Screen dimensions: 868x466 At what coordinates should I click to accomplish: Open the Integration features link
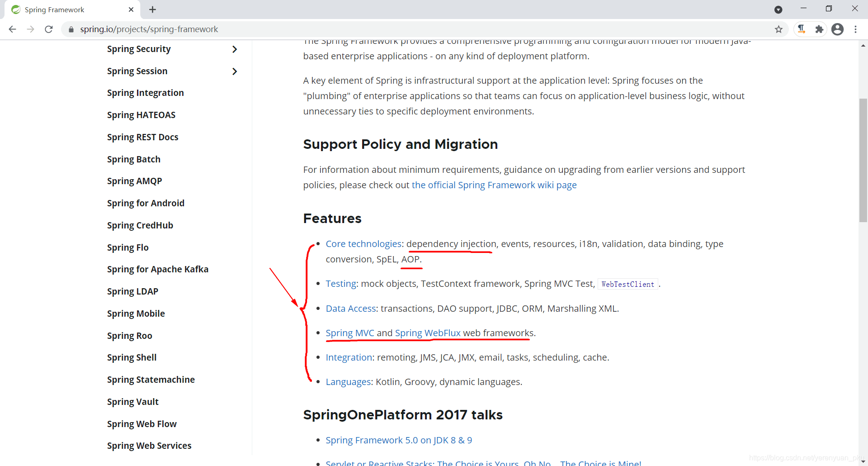click(349, 357)
